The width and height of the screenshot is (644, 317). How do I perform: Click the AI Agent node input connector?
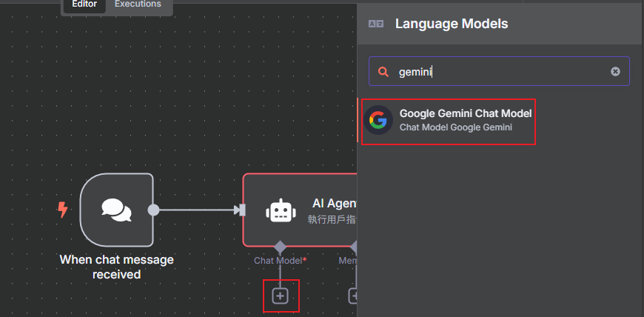click(241, 210)
